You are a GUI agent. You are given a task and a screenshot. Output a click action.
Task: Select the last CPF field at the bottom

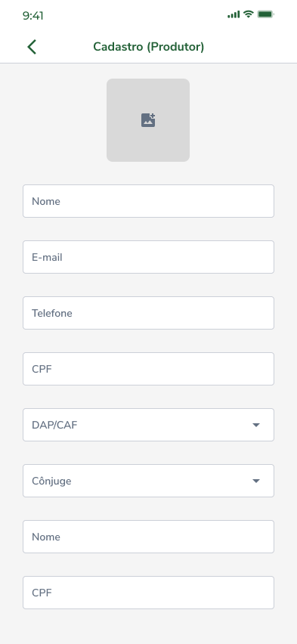[x=148, y=593]
